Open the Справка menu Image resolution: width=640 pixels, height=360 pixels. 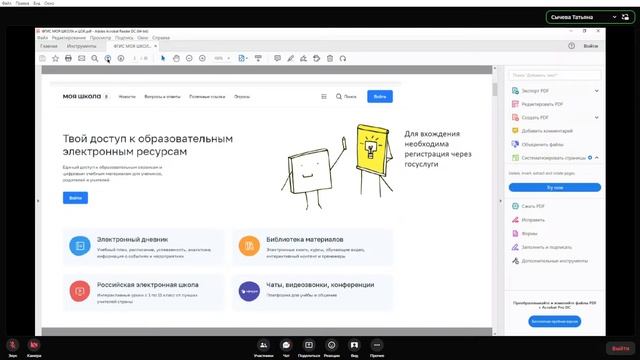coord(161,38)
